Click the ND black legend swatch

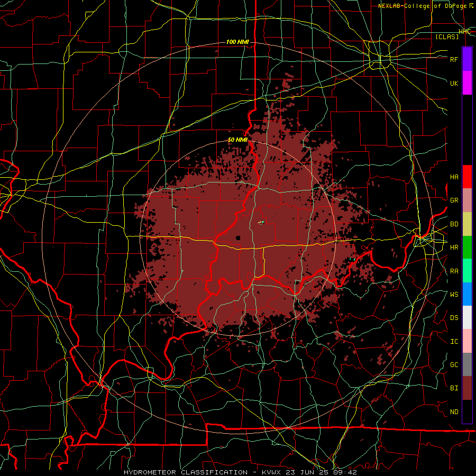tap(467, 411)
